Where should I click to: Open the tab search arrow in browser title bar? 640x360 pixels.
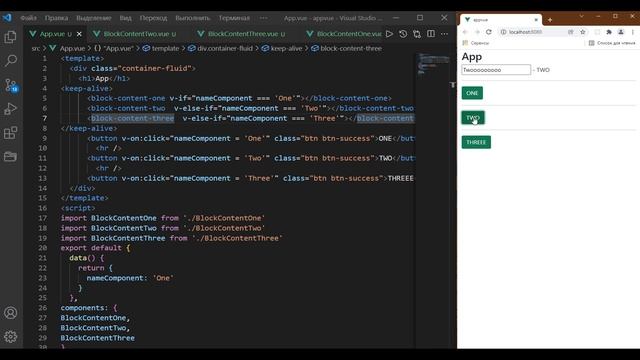point(581,16)
